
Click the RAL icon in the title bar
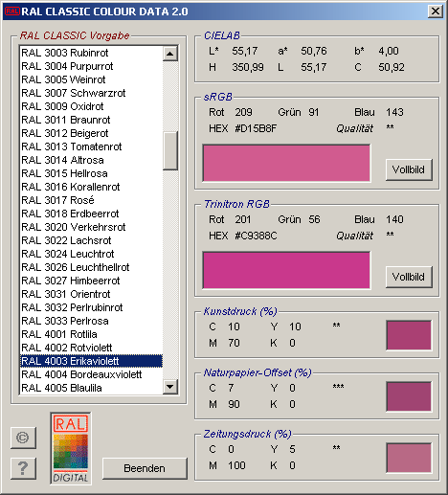(11, 11)
